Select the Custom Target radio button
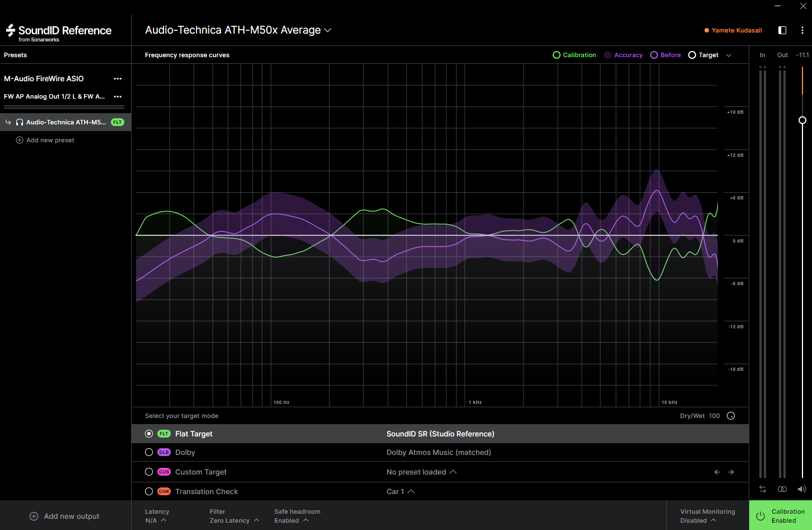Image resolution: width=812 pixels, height=530 pixels. 149,472
